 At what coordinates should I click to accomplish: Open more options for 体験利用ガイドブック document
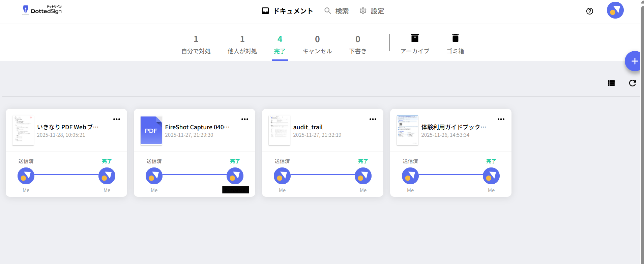click(x=501, y=119)
